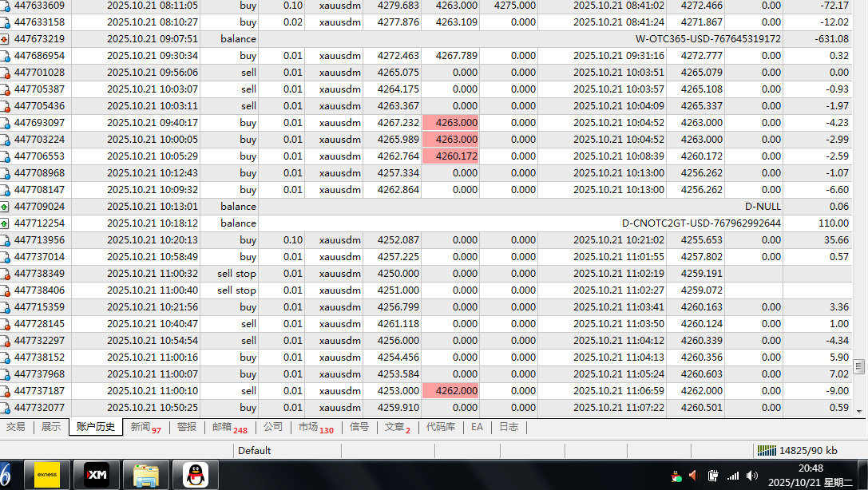Open the Exness app from taskbar
The height and width of the screenshot is (490, 868).
tap(47, 475)
